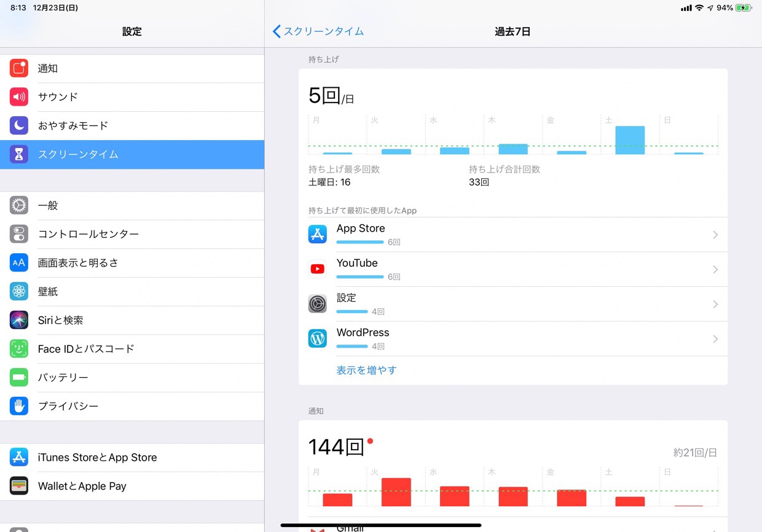
Task: Tap the 過去7日 page title
Action: (513, 31)
